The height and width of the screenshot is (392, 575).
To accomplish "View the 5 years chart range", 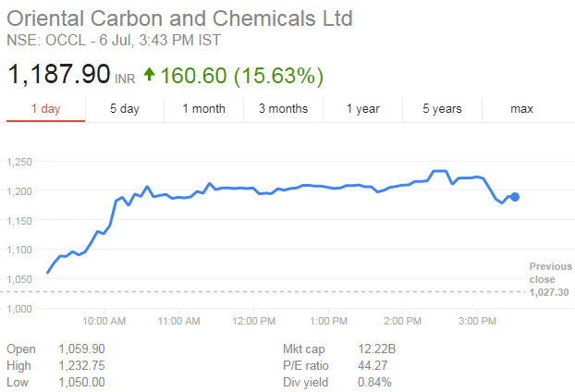I will click(x=442, y=109).
